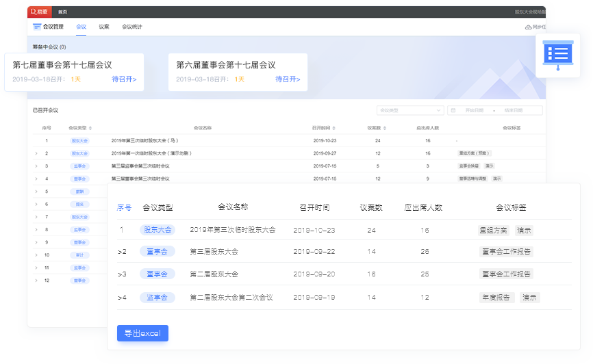
Task: Switch to the 会议统计 tab
Action: (132, 27)
